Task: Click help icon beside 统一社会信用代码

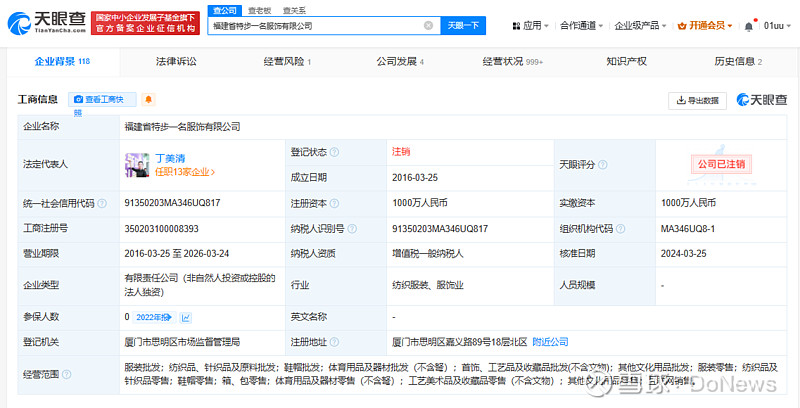Action: click(102, 203)
